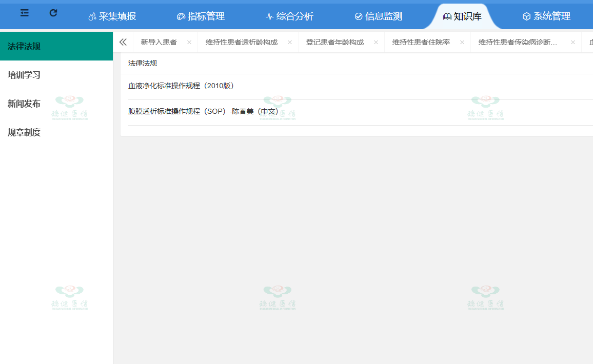593x364 pixels.
Task: Close the 维持性患者住院率 tab
Action: click(462, 43)
